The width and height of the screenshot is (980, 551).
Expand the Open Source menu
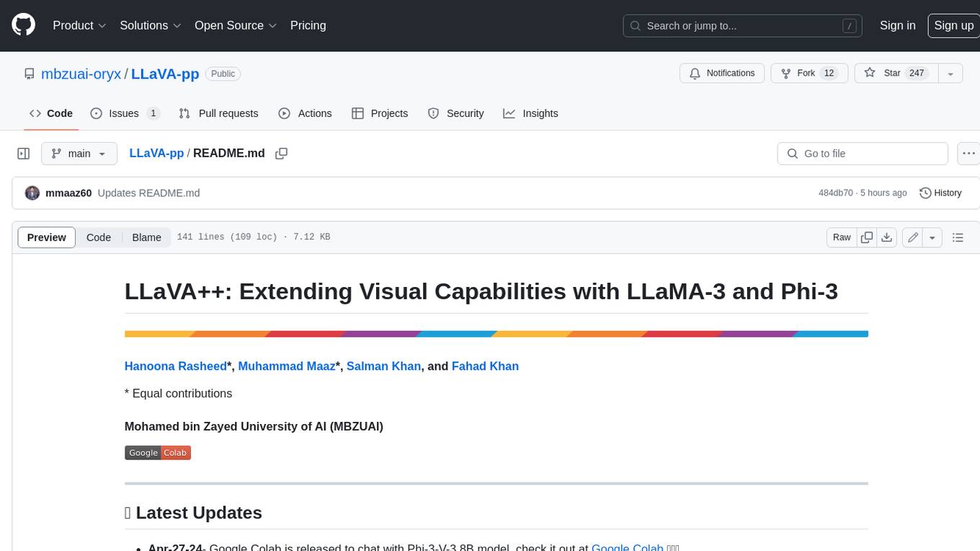coord(236,25)
